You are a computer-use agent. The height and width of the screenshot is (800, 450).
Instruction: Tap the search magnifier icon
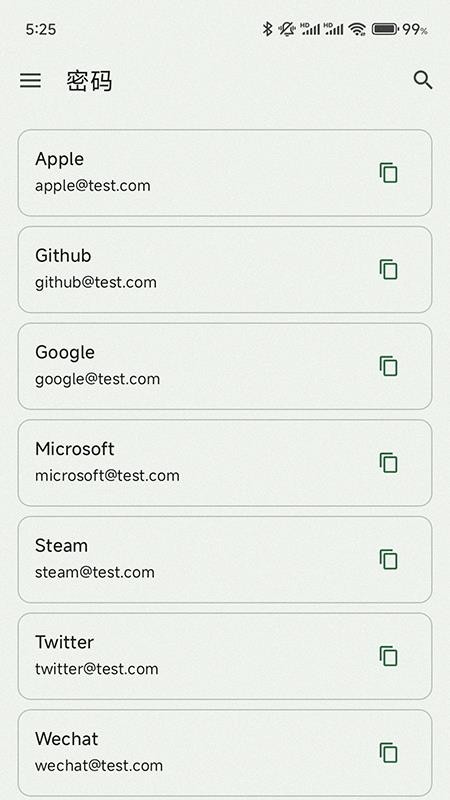tap(423, 81)
